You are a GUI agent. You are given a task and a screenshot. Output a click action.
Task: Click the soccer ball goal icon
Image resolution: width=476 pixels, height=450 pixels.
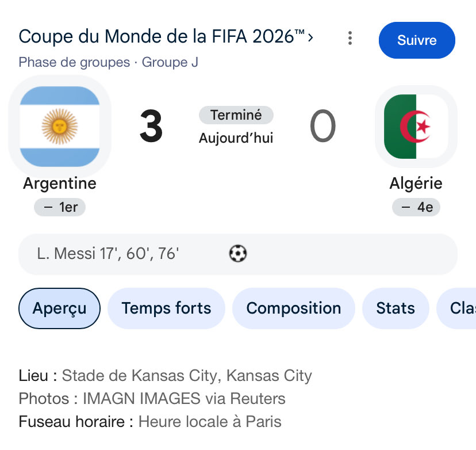pos(238,253)
